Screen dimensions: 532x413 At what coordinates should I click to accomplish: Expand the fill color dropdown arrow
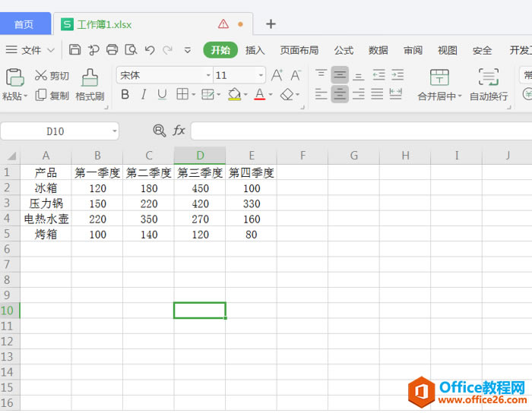click(x=245, y=95)
